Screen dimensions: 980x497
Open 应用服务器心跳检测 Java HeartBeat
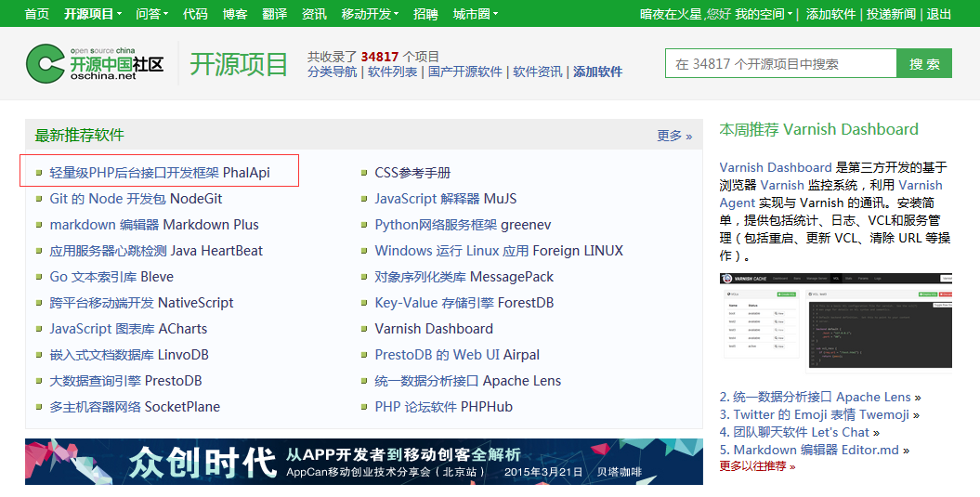click(x=156, y=251)
